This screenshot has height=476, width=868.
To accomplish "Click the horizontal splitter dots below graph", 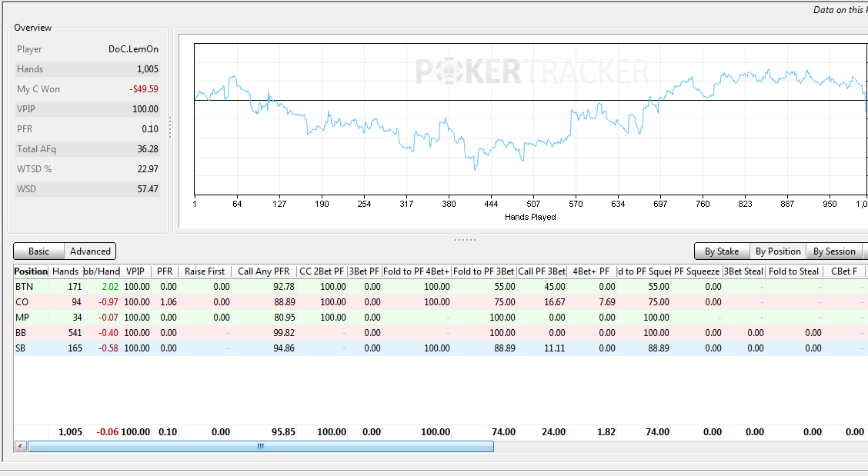I will tap(465, 240).
